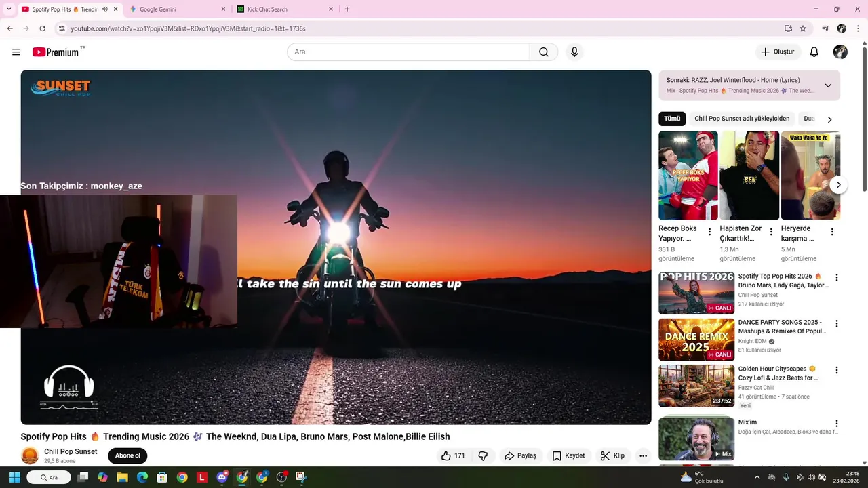Open options for the Recep Boks short
The height and width of the screenshot is (488, 868).
tap(710, 232)
